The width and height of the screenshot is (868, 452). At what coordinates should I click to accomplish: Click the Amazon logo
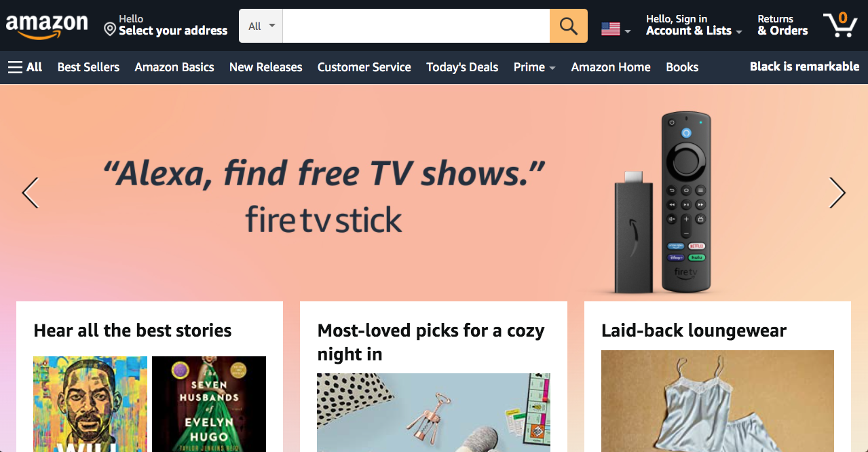tap(47, 26)
